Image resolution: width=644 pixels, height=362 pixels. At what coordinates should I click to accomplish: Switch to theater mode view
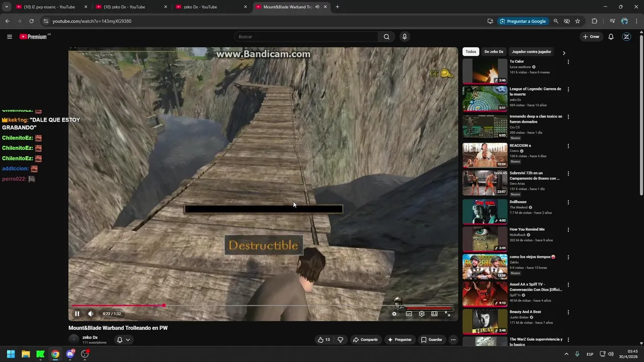click(434, 314)
